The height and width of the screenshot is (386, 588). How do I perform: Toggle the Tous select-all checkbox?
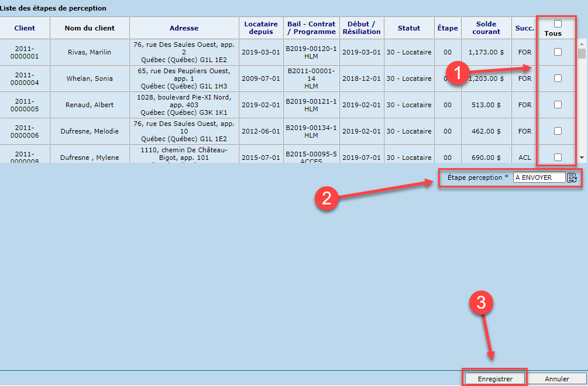(x=558, y=24)
